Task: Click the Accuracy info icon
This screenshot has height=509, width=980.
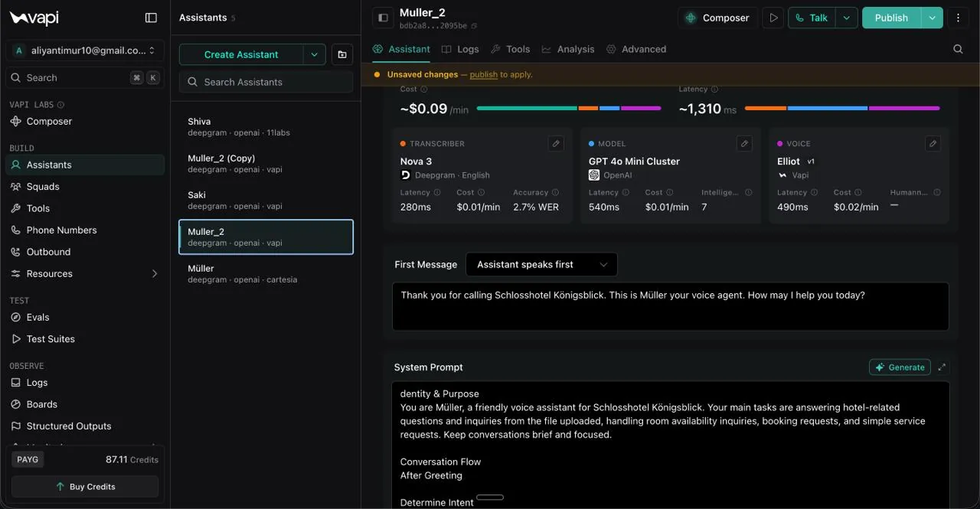Action: (x=555, y=193)
